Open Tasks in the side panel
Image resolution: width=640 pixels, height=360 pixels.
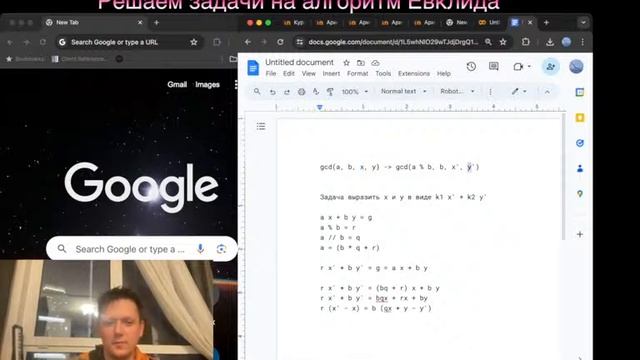coord(580,143)
